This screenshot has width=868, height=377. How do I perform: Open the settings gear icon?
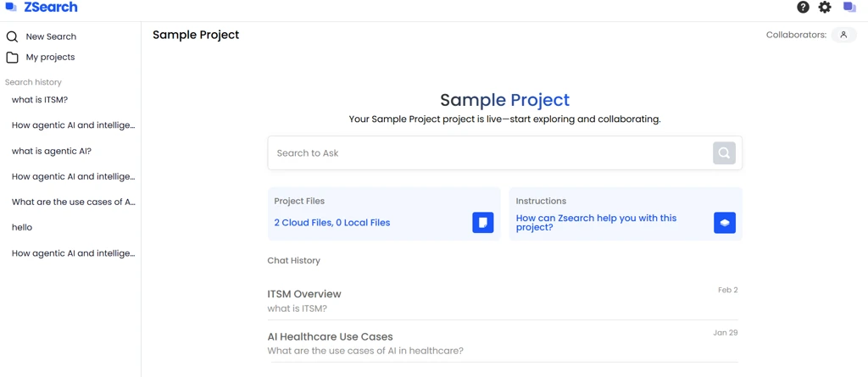click(x=825, y=8)
